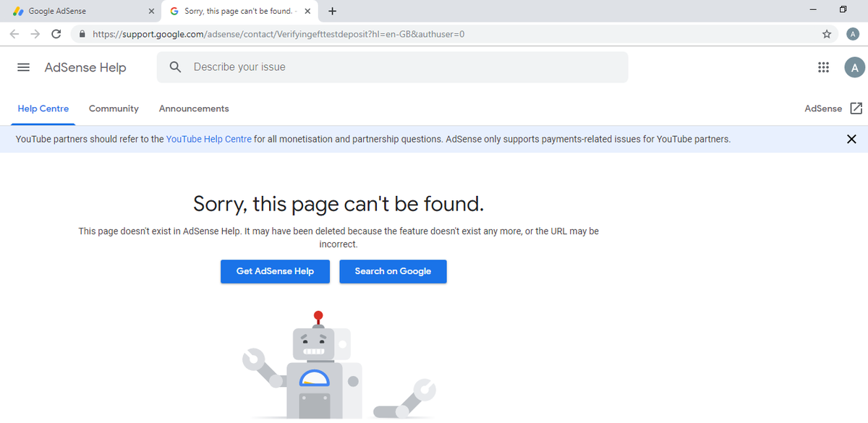Viewport: 868px width, 423px height.
Task: Open AdSense external link icon
Action: (856, 108)
